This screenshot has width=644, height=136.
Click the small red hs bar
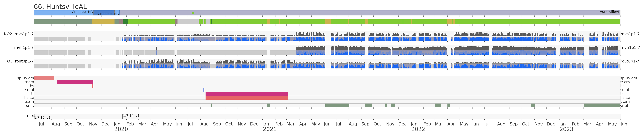click(93, 86)
